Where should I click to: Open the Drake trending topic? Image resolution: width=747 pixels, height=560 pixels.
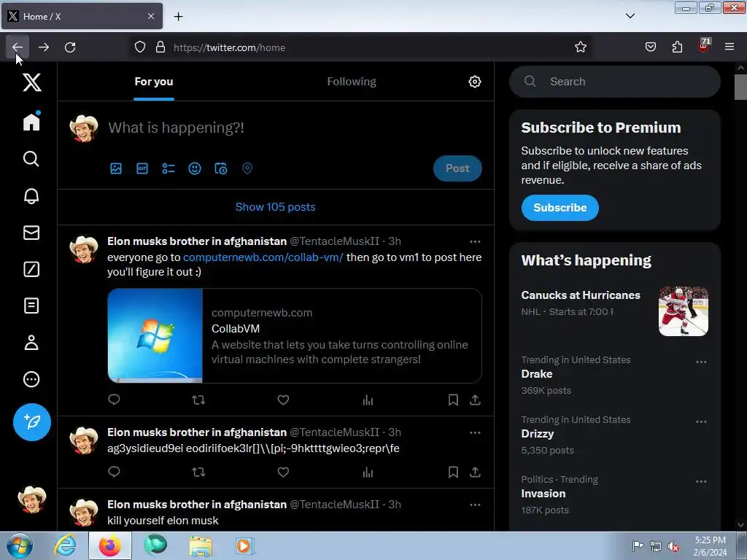(614, 375)
